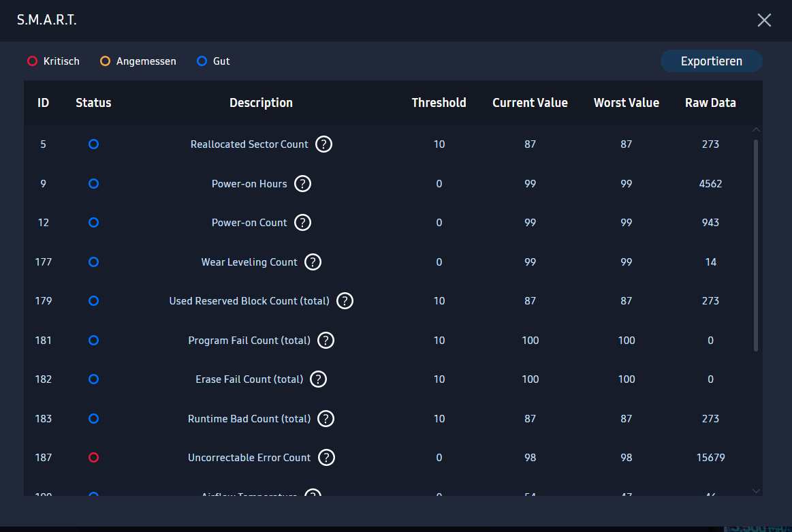Screen dimensions: 792x532
Task: Click the table's vertical scrollbar thumb
Action: pyautogui.click(x=756, y=245)
